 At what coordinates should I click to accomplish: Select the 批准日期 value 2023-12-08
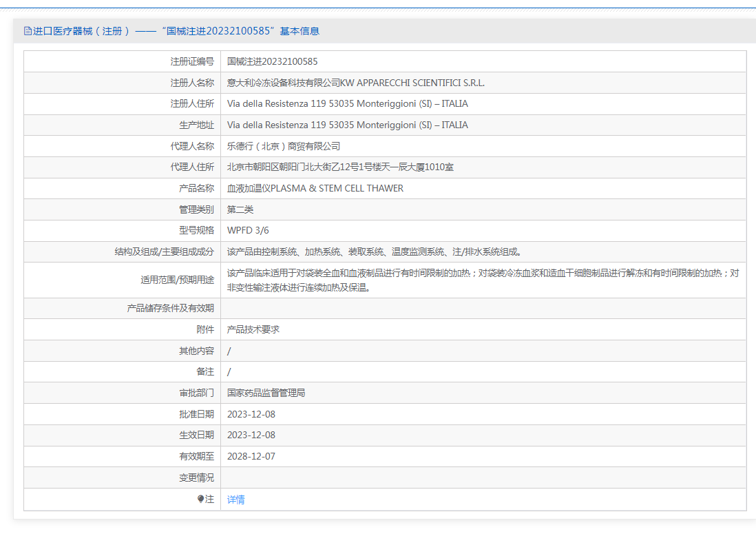pyautogui.click(x=251, y=414)
